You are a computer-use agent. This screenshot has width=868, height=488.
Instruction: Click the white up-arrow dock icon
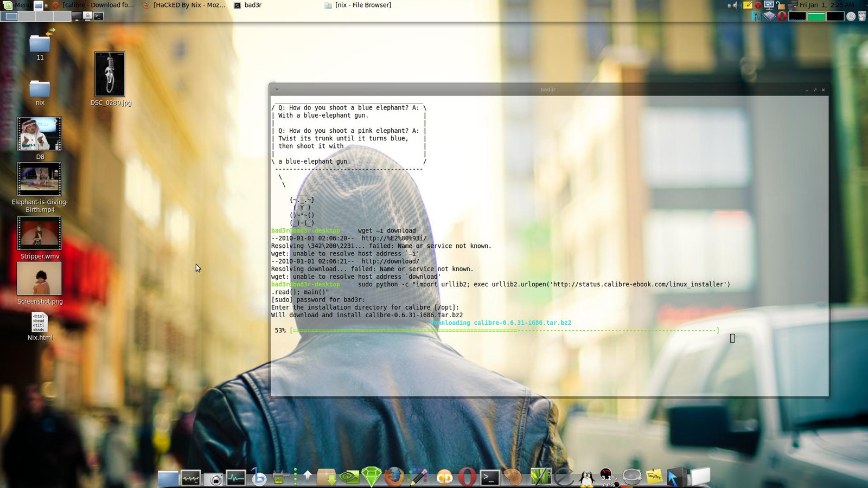pyautogui.click(x=308, y=477)
